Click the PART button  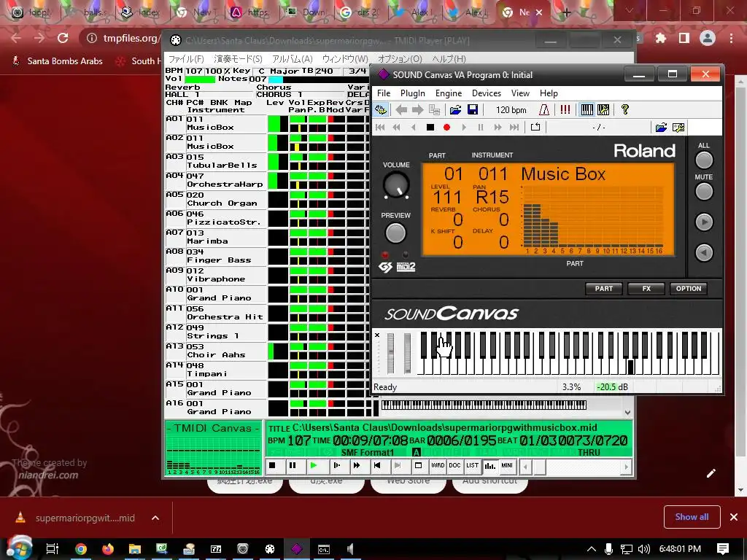(603, 289)
